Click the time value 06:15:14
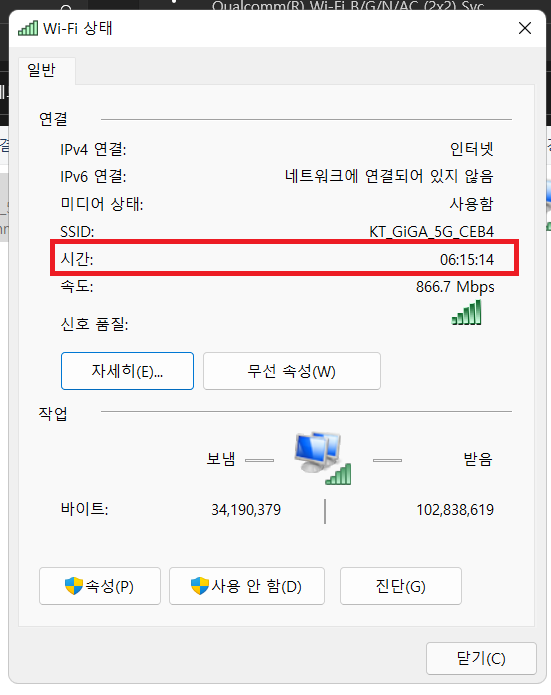Image resolution: width=551 pixels, height=695 pixels. pyautogui.click(x=467, y=259)
